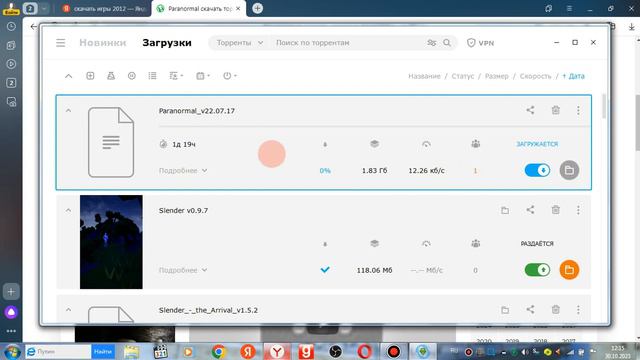Collapse the Paranormal_v22.07.17 entry
Screen dimensions: 640x360
[x=69, y=111]
